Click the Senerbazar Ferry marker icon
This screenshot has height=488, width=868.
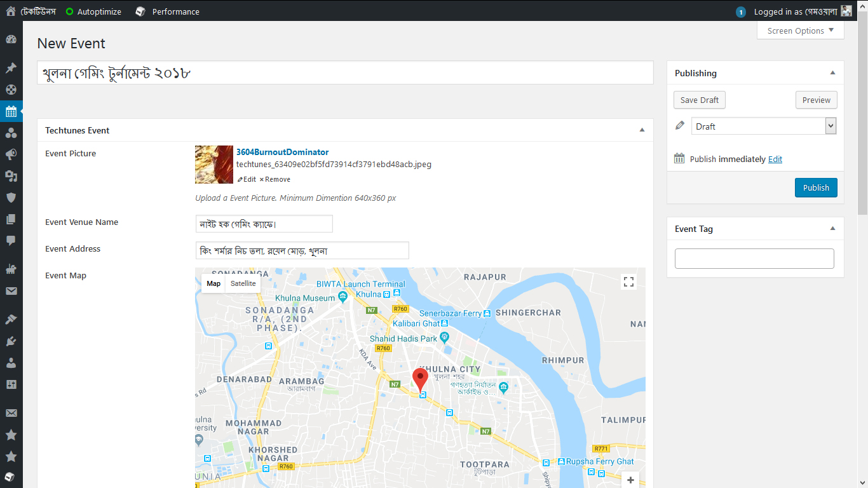pos(487,313)
